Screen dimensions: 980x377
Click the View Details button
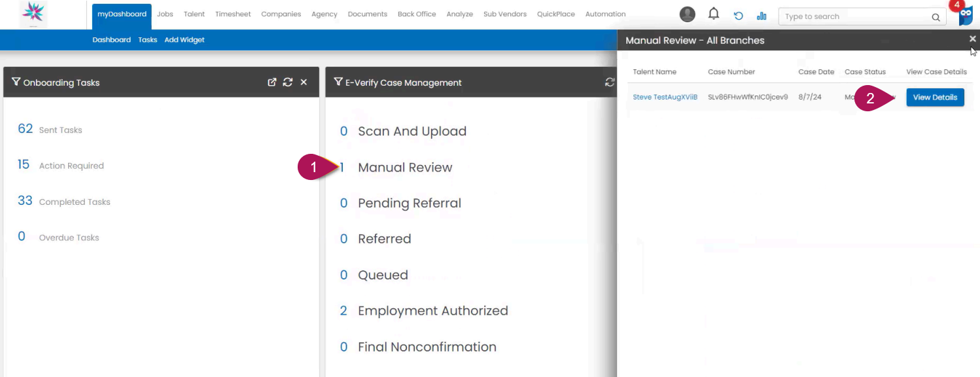pos(935,98)
